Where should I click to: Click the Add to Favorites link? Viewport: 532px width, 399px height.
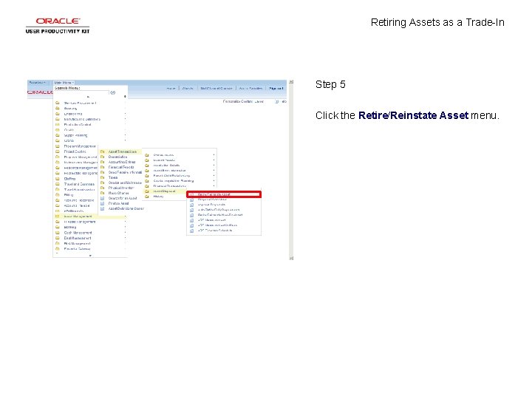(x=250, y=88)
